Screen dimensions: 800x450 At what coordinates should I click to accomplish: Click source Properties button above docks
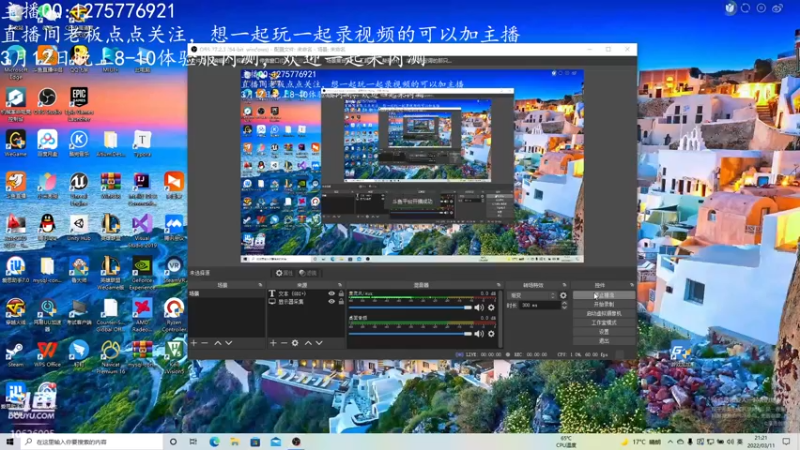point(284,273)
